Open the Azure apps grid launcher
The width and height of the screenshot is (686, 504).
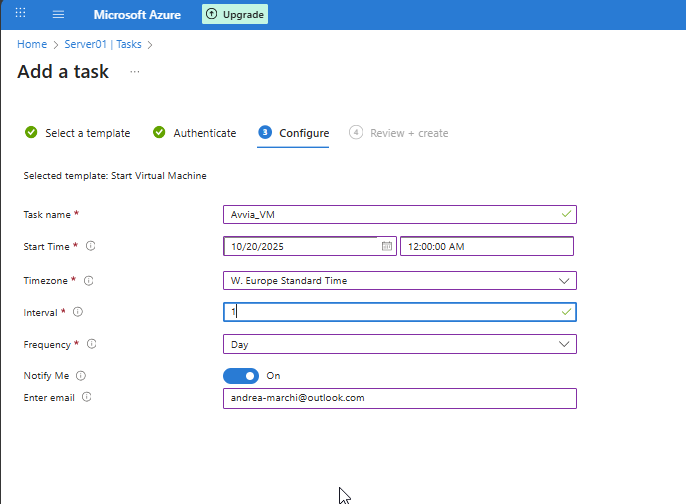[20, 13]
